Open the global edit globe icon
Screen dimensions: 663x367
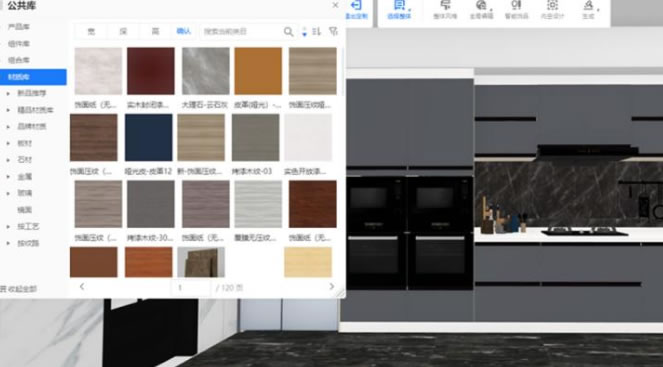coord(481,5)
